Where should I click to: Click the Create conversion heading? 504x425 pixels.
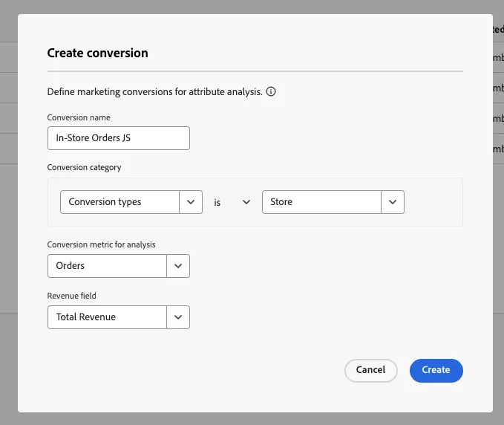(98, 53)
